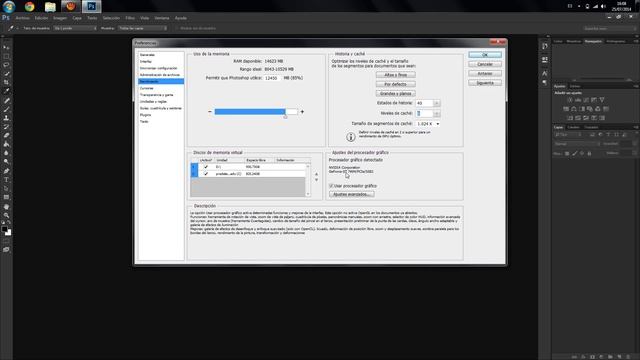Open the Archivo menu

(x=22, y=18)
